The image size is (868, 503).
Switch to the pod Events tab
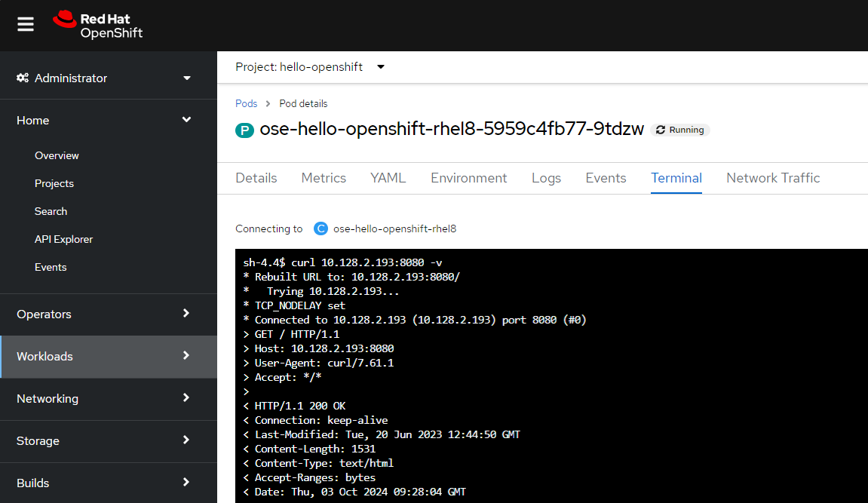[x=606, y=178]
